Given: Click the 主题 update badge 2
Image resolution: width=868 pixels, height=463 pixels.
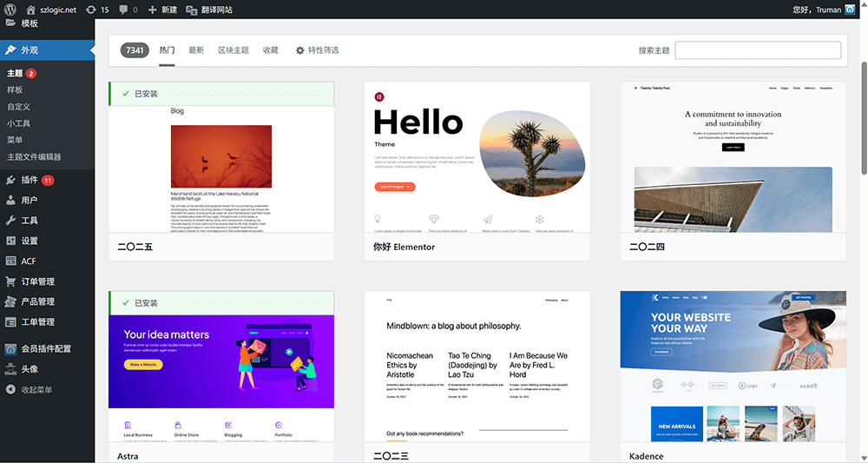Looking at the screenshot, I should 31,73.
